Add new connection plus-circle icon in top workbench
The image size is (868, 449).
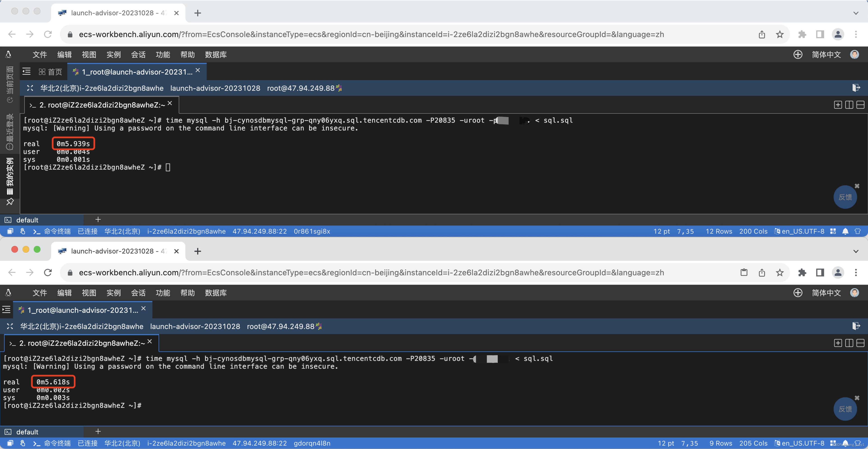798,54
